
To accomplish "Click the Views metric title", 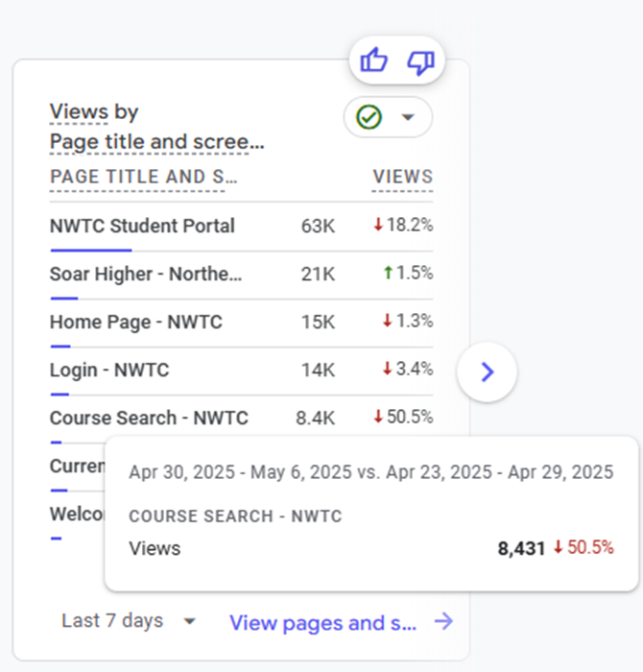I will (x=79, y=112).
